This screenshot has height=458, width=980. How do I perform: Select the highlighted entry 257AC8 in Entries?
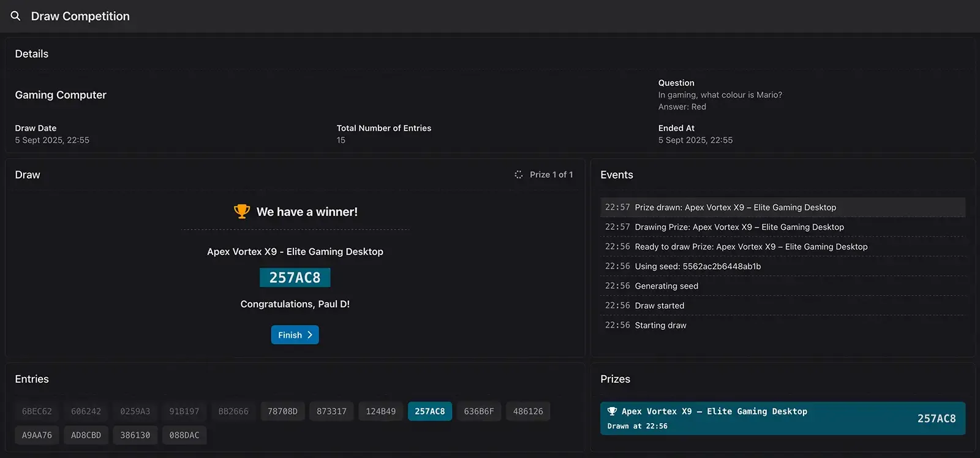click(x=430, y=411)
